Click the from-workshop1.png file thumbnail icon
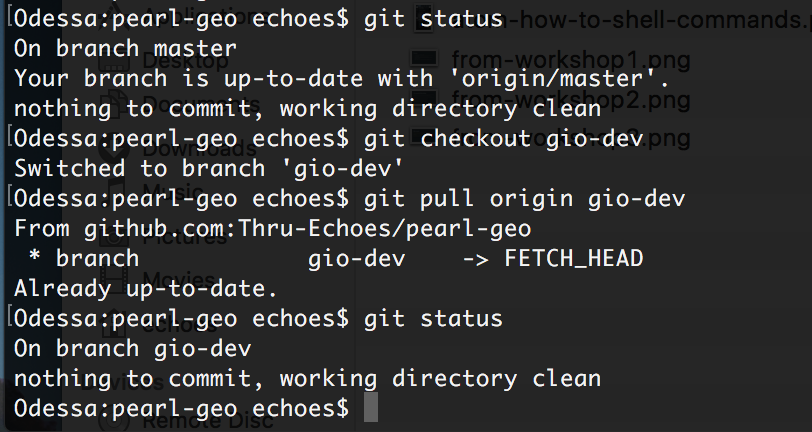Image resolution: width=812 pixels, height=432 pixels. (x=424, y=60)
